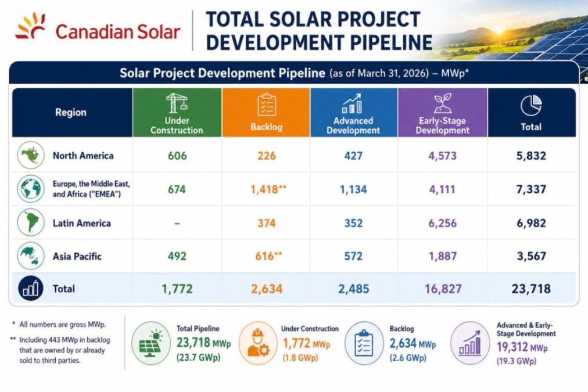The width and height of the screenshot is (588, 392).
Task: Click the Asia Pacific map icon
Action: click(31, 256)
